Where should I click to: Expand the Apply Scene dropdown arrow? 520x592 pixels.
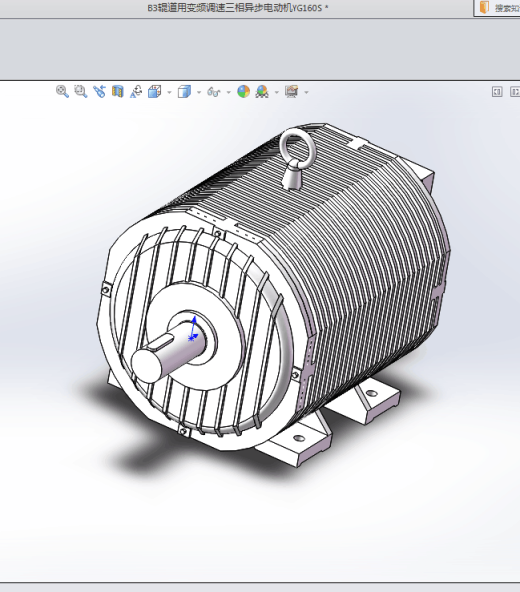click(277, 92)
